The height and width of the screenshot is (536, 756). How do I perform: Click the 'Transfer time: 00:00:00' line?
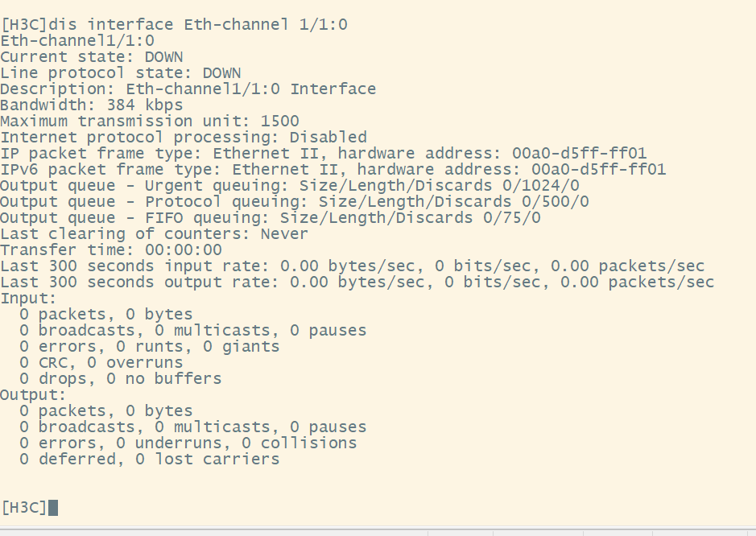coord(110,249)
